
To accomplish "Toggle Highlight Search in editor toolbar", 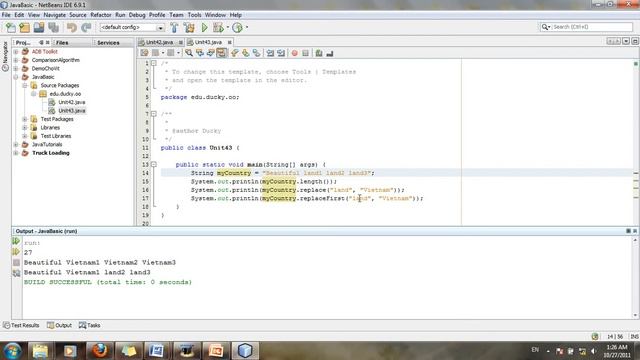I will tap(221, 53).
